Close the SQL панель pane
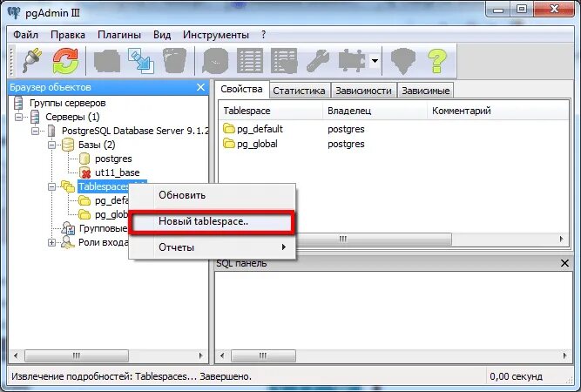 (564, 263)
